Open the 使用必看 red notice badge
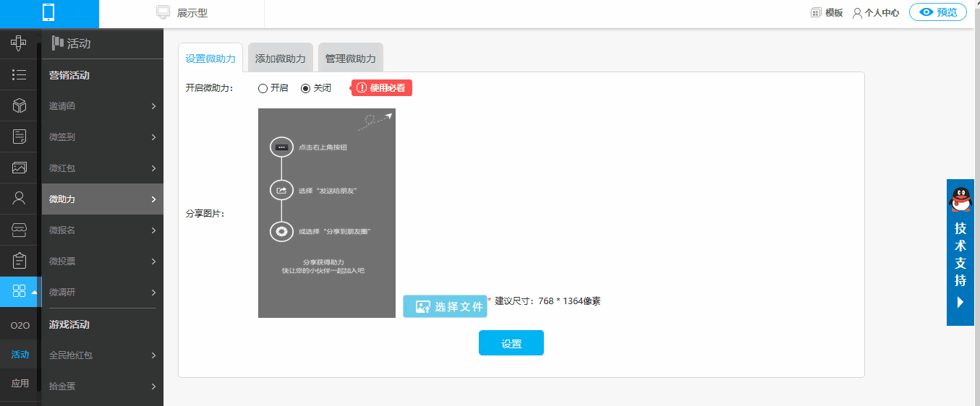This screenshot has height=406, width=980. coord(382,88)
